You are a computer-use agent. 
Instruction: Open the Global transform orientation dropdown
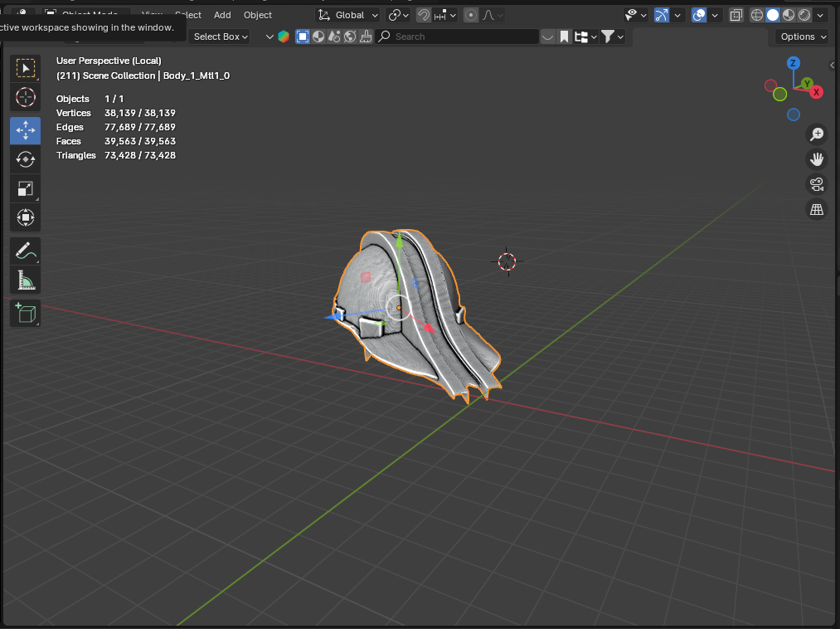[x=348, y=15]
